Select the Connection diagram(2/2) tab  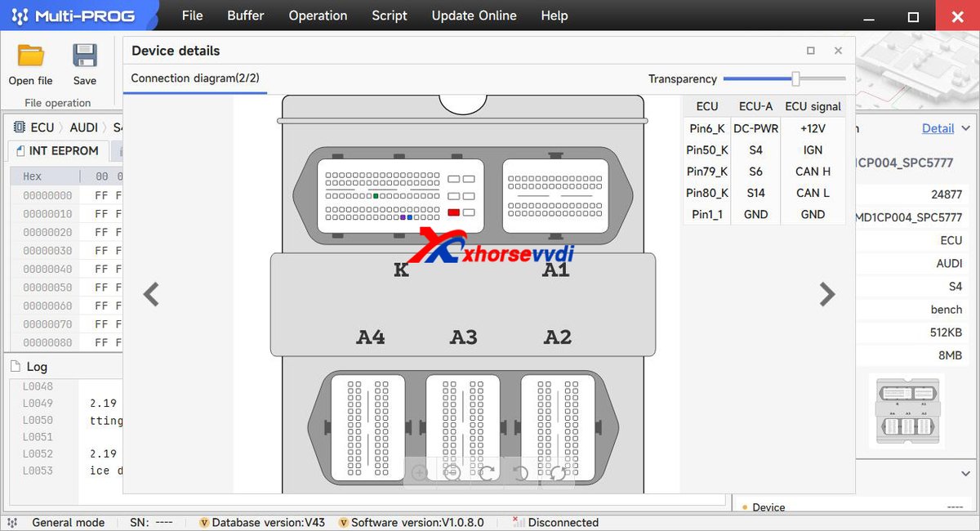tap(195, 78)
